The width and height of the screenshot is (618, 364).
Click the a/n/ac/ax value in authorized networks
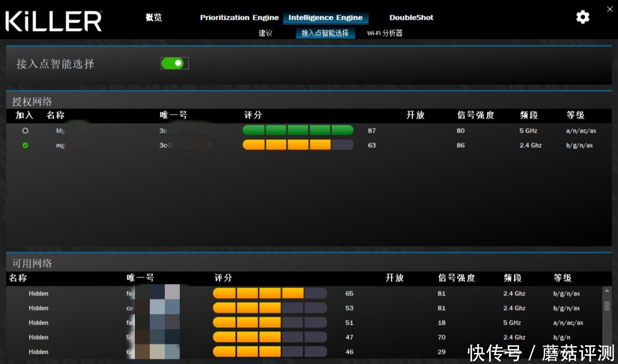tap(581, 131)
